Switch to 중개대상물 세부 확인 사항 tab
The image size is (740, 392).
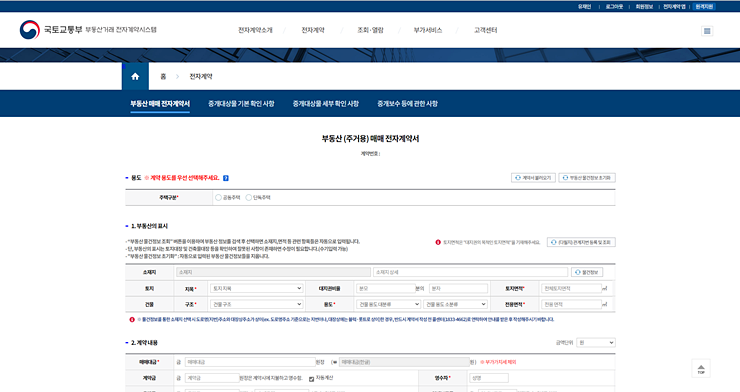pyautogui.click(x=326, y=104)
